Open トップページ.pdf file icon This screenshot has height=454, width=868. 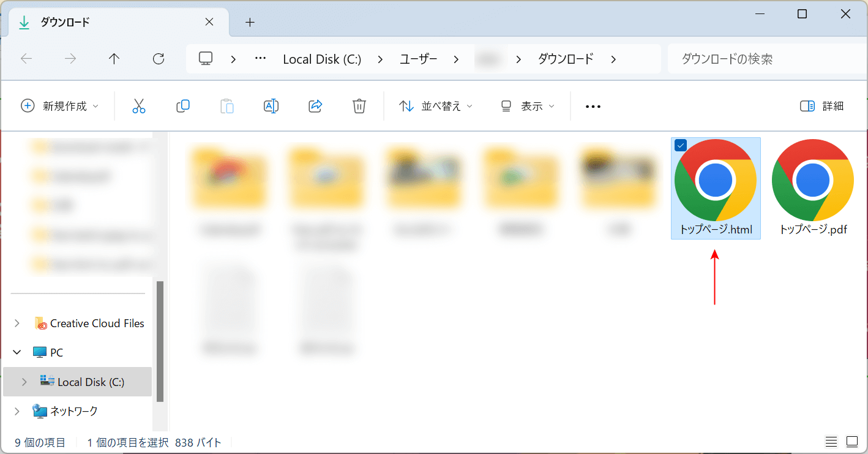click(x=813, y=180)
